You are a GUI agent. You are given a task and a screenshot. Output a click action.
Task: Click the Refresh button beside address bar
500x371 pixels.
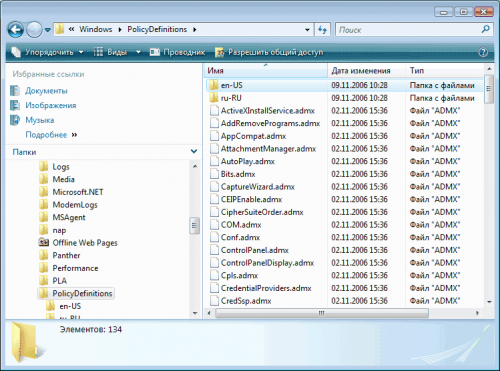pos(322,30)
